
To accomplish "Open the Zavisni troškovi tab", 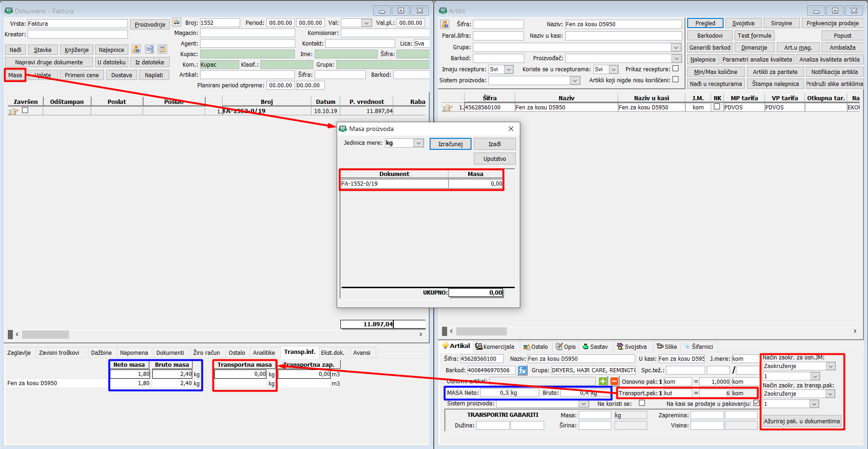I will (x=59, y=352).
